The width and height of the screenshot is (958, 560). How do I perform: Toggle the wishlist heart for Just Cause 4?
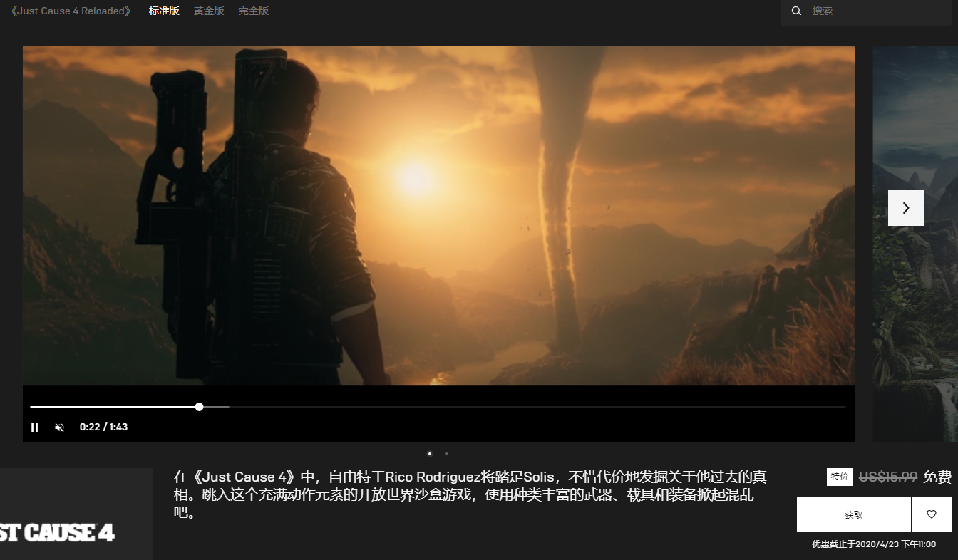(932, 514)
